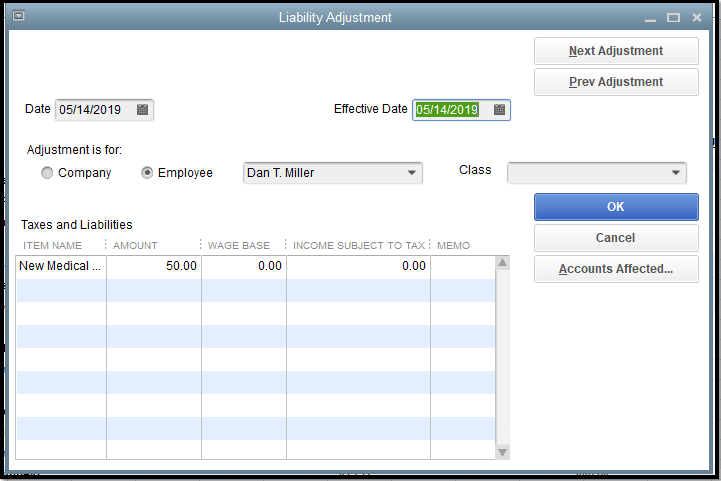Open the window system menu icon
The width and height of the screenshot is (721, 481).
[x=18, y=16]
